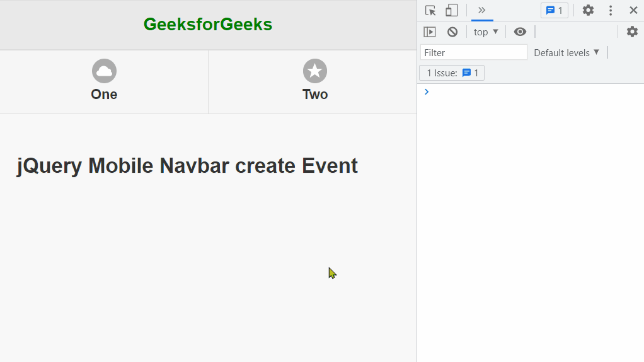Open DevTools settings gear
This screenshot has height=362, width=644.
(588, 10)
